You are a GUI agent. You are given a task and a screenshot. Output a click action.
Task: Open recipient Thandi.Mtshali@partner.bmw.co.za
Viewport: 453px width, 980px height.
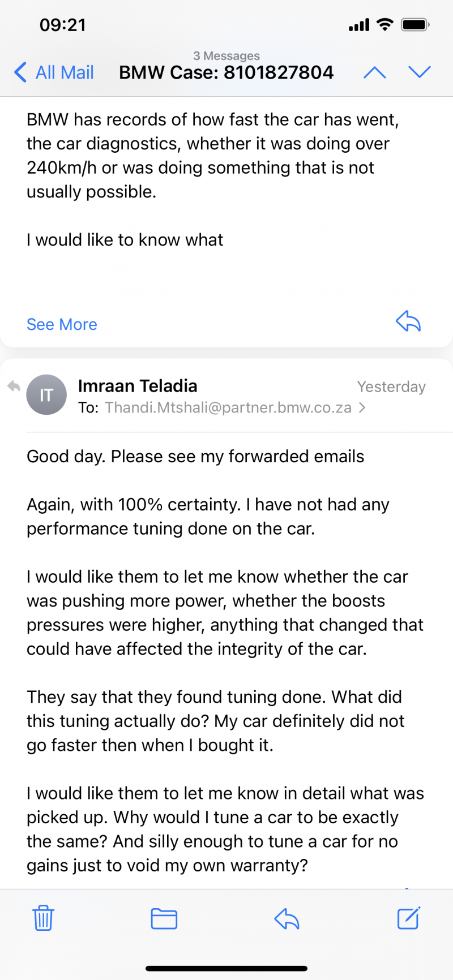point(228,407)
